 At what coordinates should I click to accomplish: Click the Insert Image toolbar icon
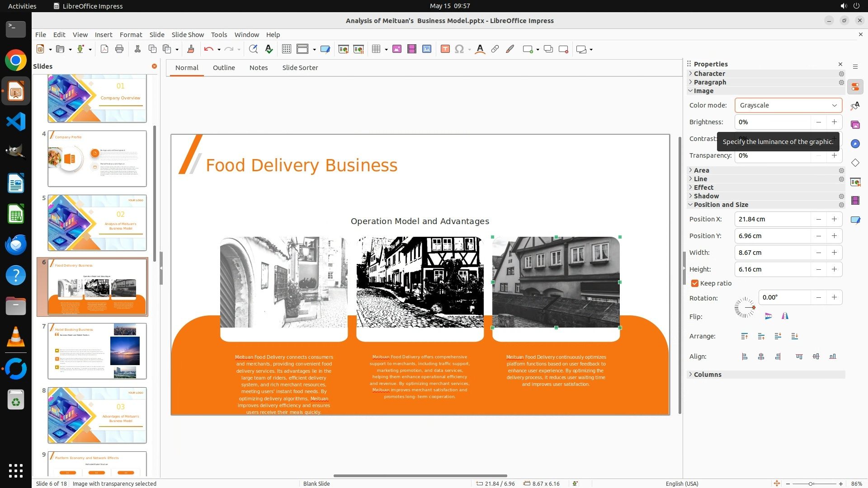point(397,49)
